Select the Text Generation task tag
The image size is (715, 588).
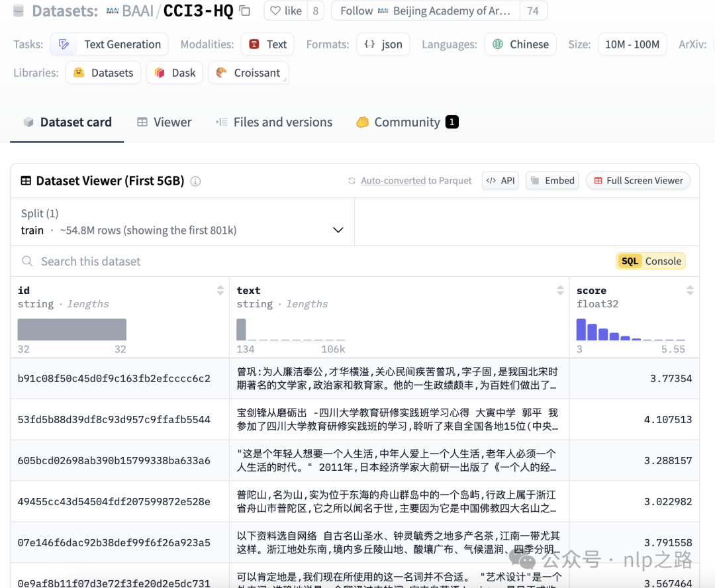coord(109,44)
